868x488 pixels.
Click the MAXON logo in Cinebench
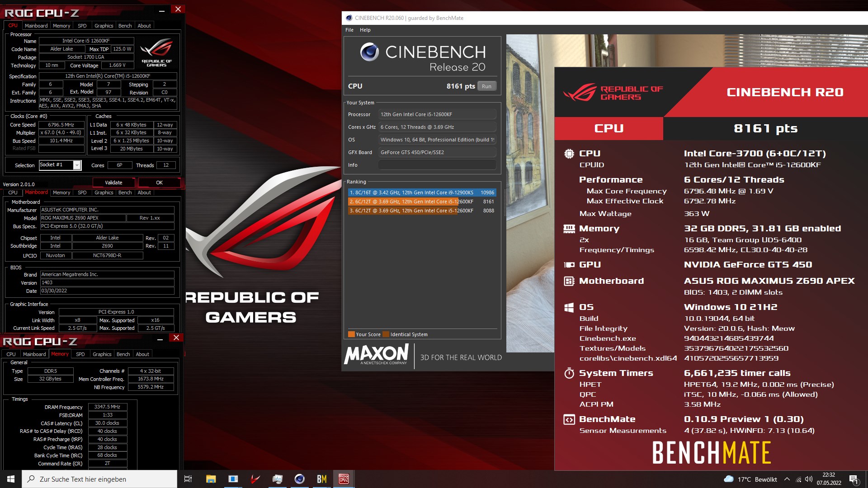377,354
